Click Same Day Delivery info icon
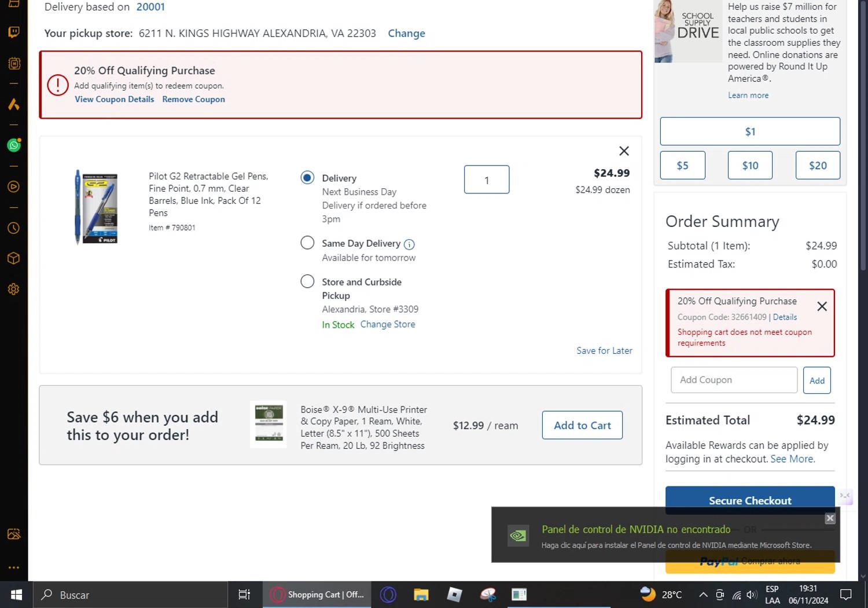Viewport: 868px width, 608px height. [x=409, y=244]
